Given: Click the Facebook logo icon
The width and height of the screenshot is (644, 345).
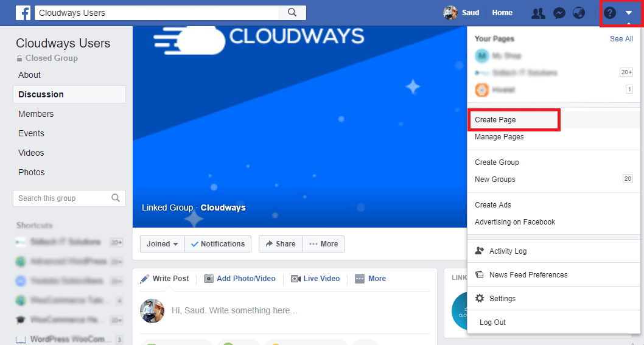Looking at the screenshot, I should [x=23, y=13].
